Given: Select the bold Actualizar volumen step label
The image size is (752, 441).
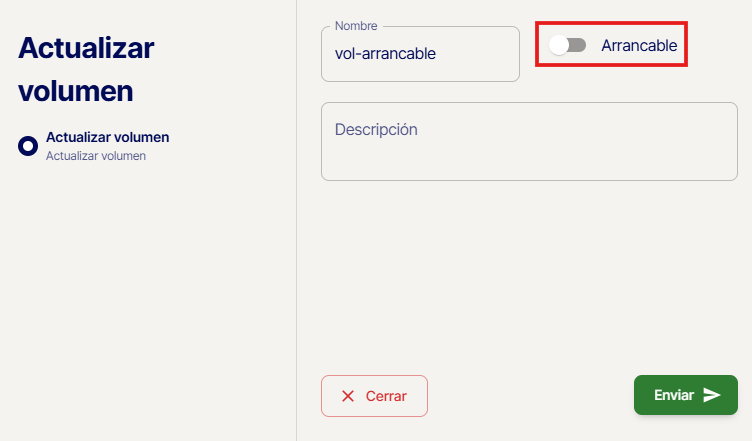Looking at the screenshot, I should pyautogui.click(x=108, y=137).
